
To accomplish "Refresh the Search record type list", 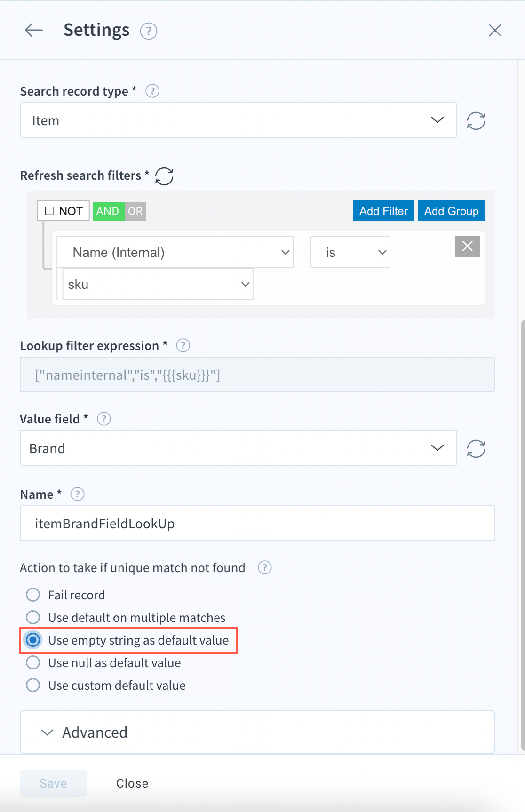I will (x=476, y=120).
